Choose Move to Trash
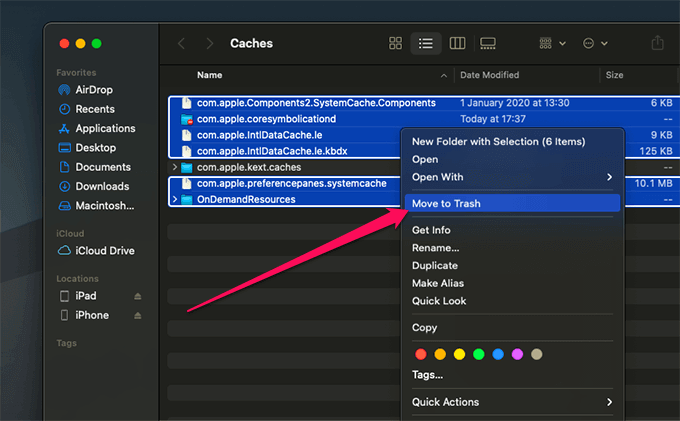 [x=512, y=203]
